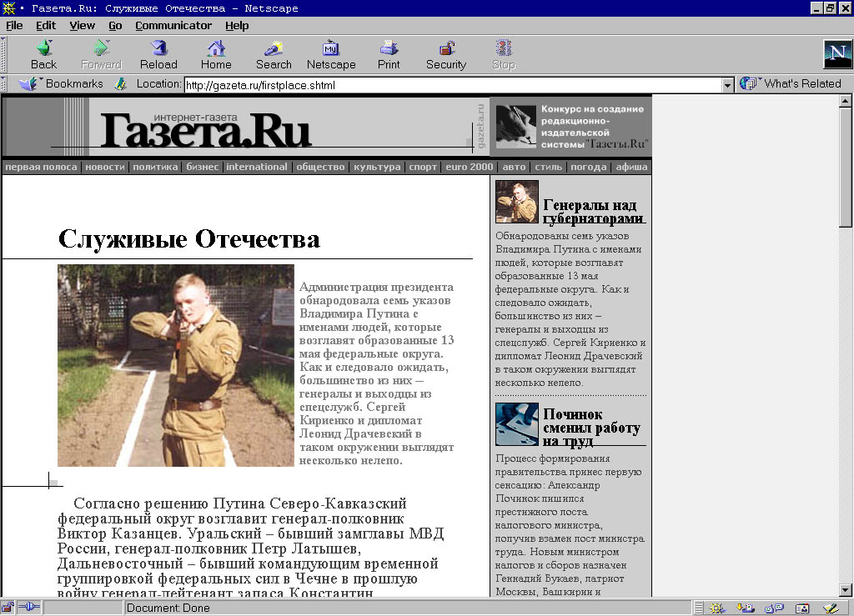This screenshot has height=616, width=854.
Task: Click the Починок story thumbnail
Action: click(x=517, y=424)
